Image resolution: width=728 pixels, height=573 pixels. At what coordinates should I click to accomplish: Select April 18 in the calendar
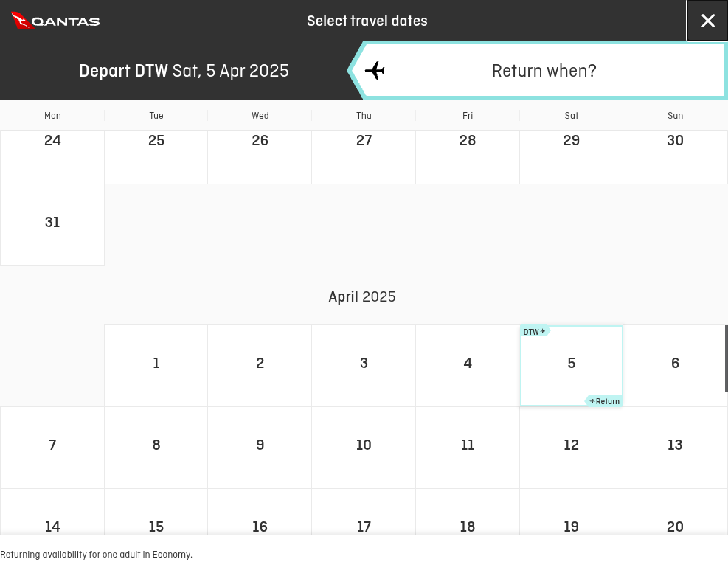(x=468, y=513)
